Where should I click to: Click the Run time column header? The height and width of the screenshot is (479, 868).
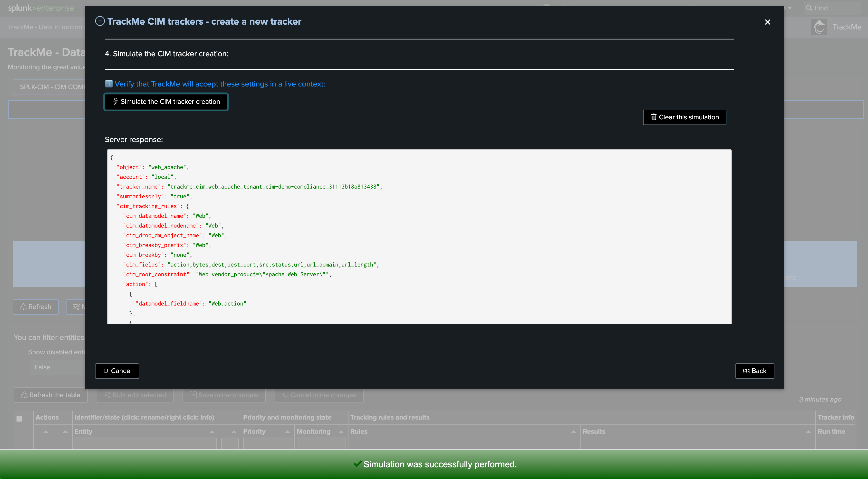pyautogui.click(x=831, y=431)
